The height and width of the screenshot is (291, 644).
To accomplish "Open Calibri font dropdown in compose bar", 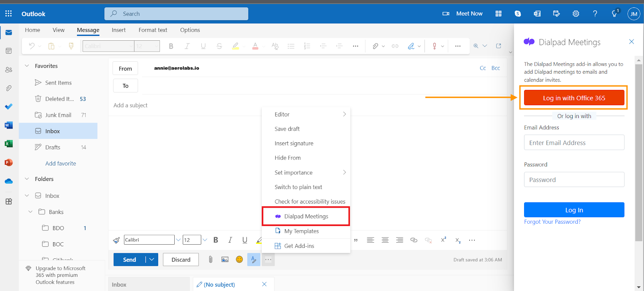I will click(178, 240).
